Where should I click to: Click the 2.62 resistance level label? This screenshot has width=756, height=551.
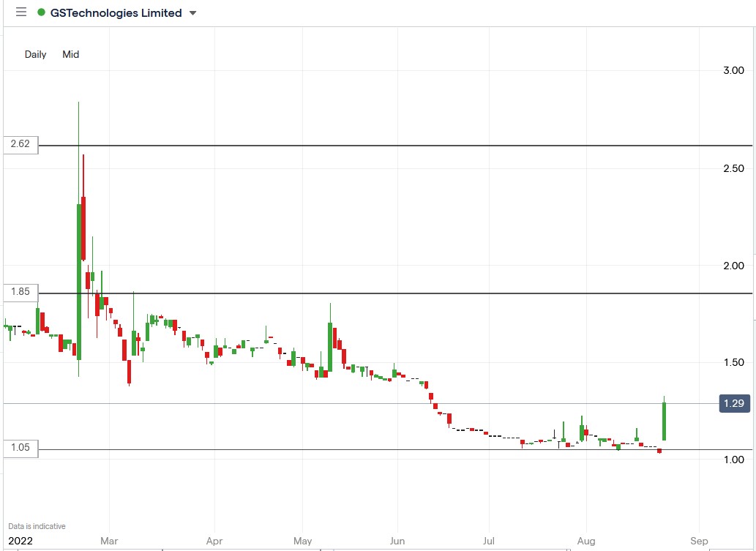pos(19,144)
